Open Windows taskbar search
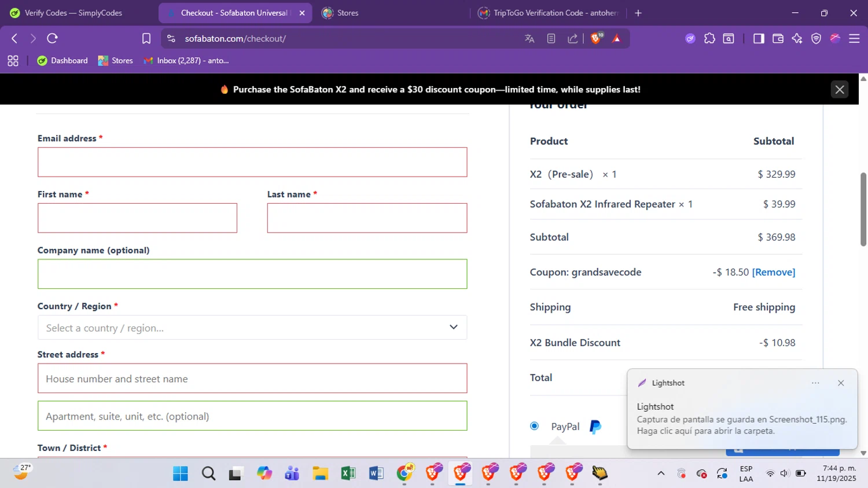 [x=208, y=474]
